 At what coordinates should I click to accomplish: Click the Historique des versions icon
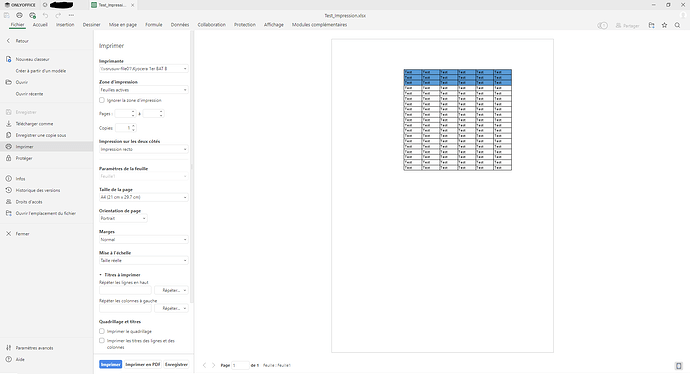tap(8, 190)
